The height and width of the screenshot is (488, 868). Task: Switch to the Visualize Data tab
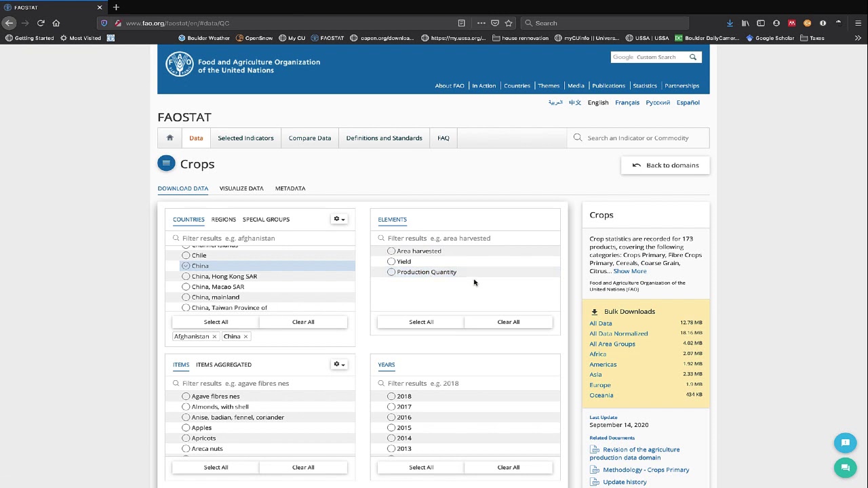241,188
